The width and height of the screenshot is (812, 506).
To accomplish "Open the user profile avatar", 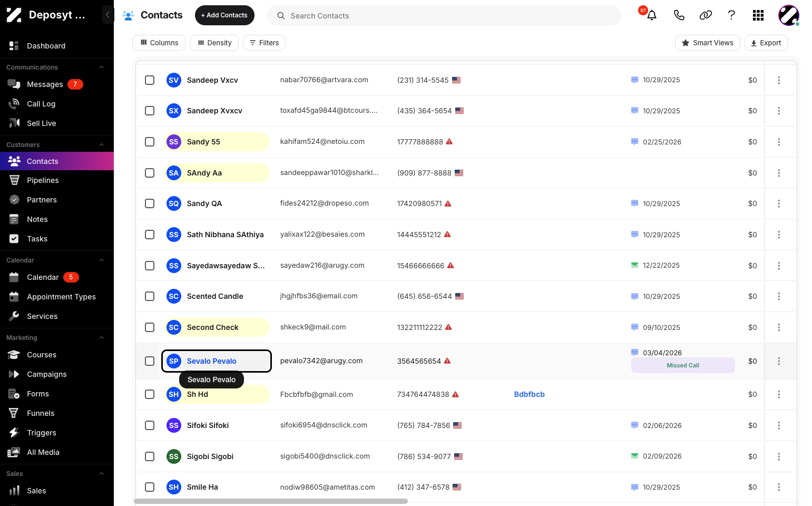I will (x=788, y=15).
